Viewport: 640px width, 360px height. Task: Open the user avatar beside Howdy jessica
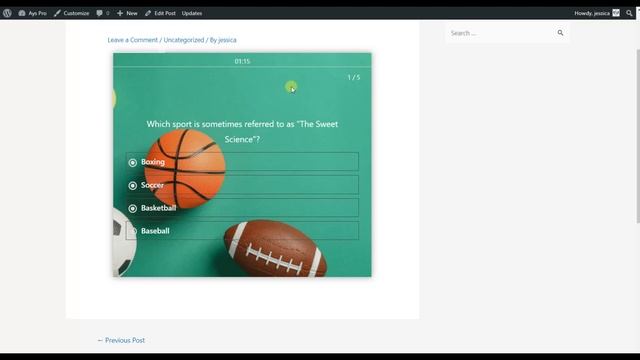[x=616, y=13]
